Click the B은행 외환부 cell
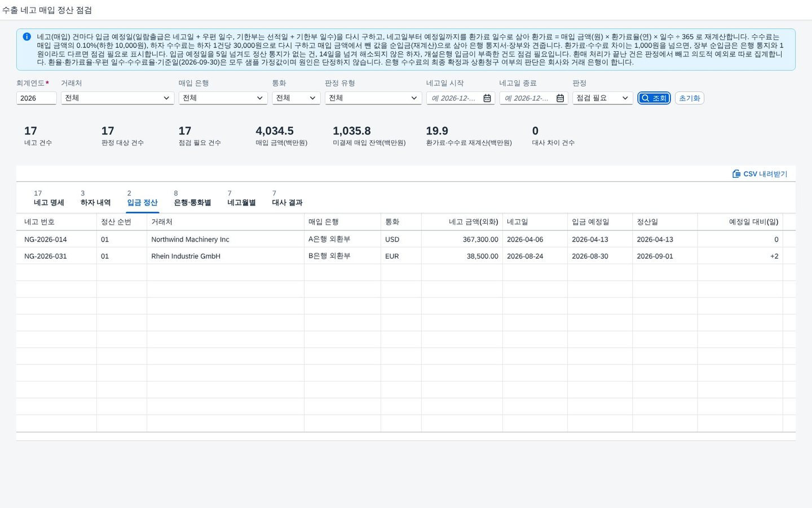The image size is (812, 508). click(x=342, y=256)
